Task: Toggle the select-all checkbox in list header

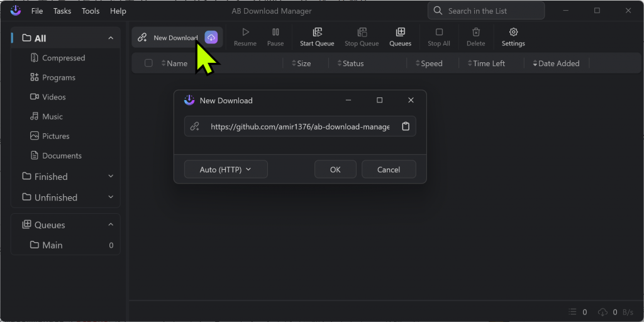Action: (x=148, y=63)
